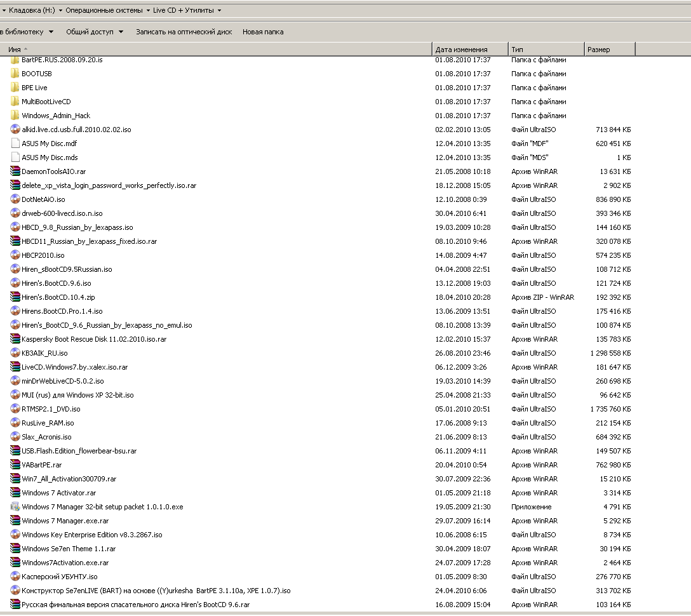Click the BOOTUSB folder icon

[x=15, y=74]
